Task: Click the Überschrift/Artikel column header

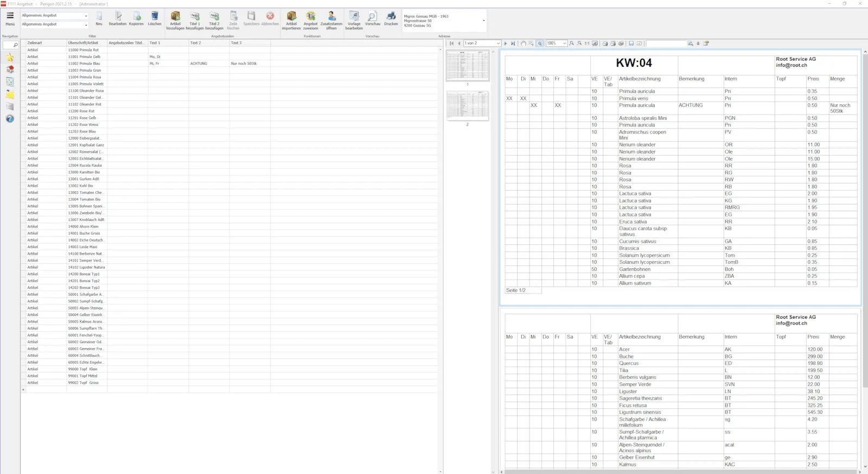Action: tap(87, 43)
